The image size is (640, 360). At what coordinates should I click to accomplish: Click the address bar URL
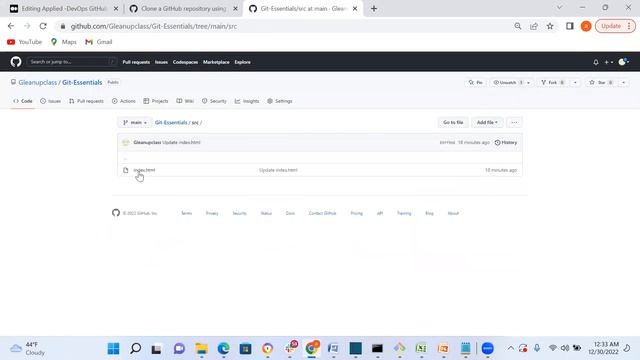154,26
